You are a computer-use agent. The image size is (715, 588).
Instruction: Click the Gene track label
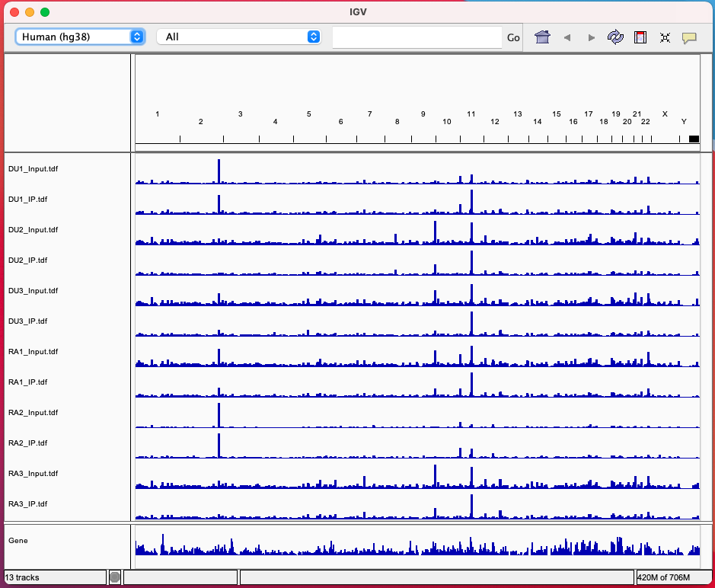click(x=18, y=541)
